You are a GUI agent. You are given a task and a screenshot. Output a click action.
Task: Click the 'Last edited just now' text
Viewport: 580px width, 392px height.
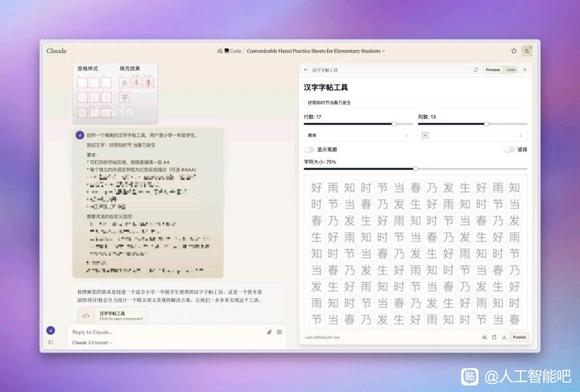[322, 337]
